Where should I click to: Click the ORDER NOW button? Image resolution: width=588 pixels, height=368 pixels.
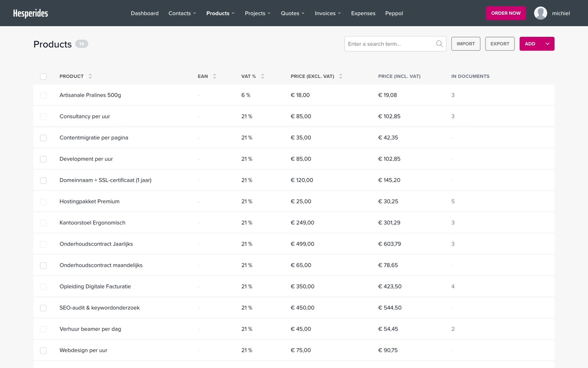(x=506, y=13)
